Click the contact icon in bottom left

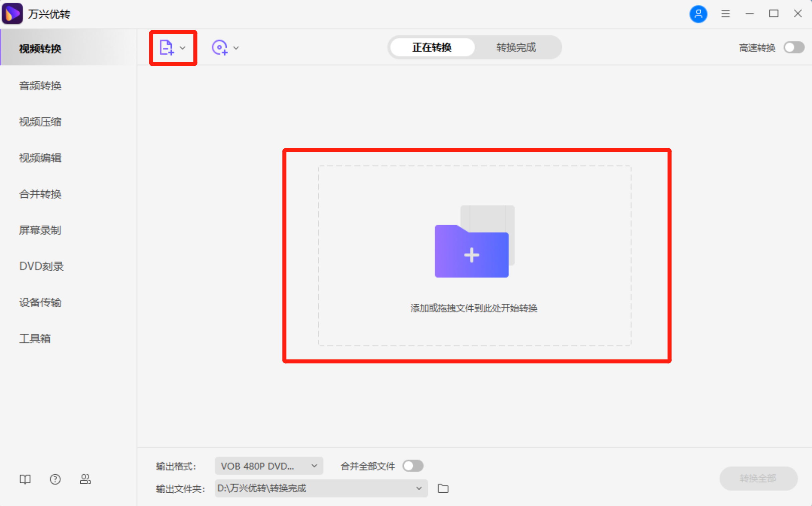point(85,479)
